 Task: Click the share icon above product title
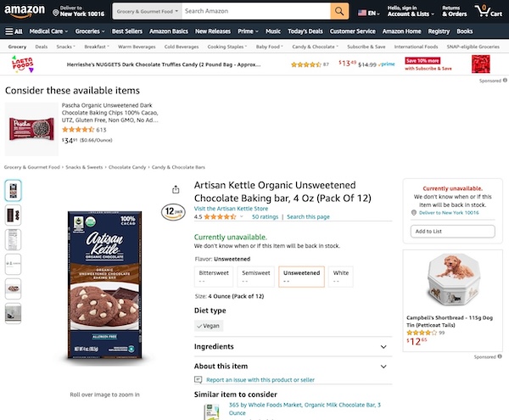pos(175,189)
